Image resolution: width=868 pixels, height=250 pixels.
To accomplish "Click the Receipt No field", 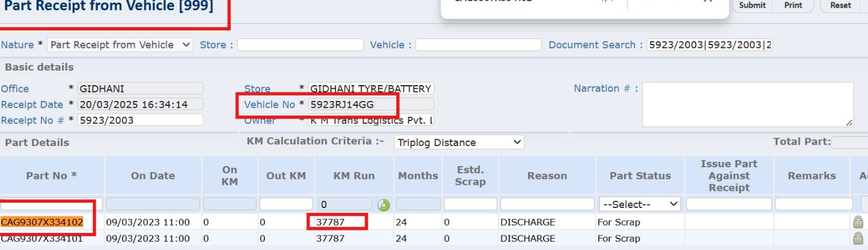I will click(x=140, y=120).
